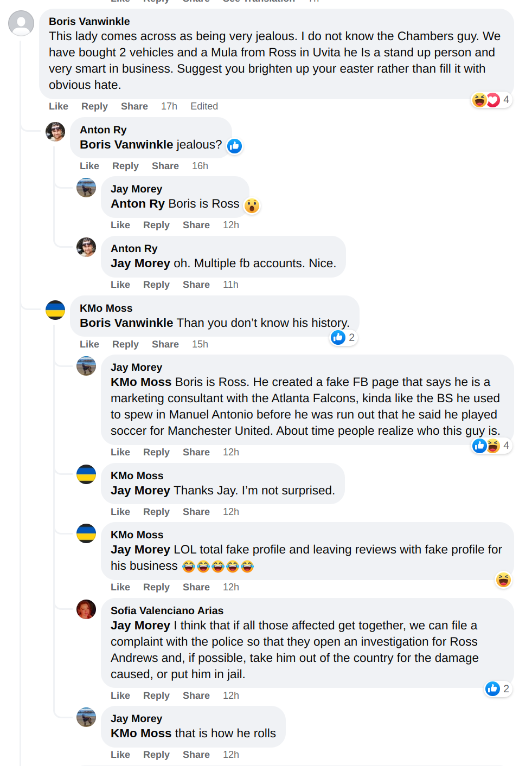Click laughing reaction on KMo Moss's LOL comment

[x=503, y=580]
